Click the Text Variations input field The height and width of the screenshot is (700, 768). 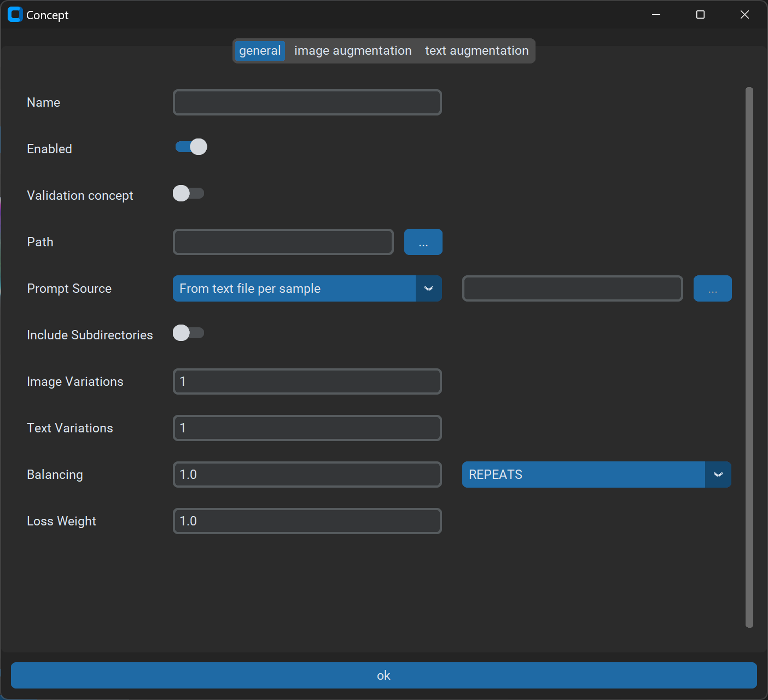[x=307, y=428]
